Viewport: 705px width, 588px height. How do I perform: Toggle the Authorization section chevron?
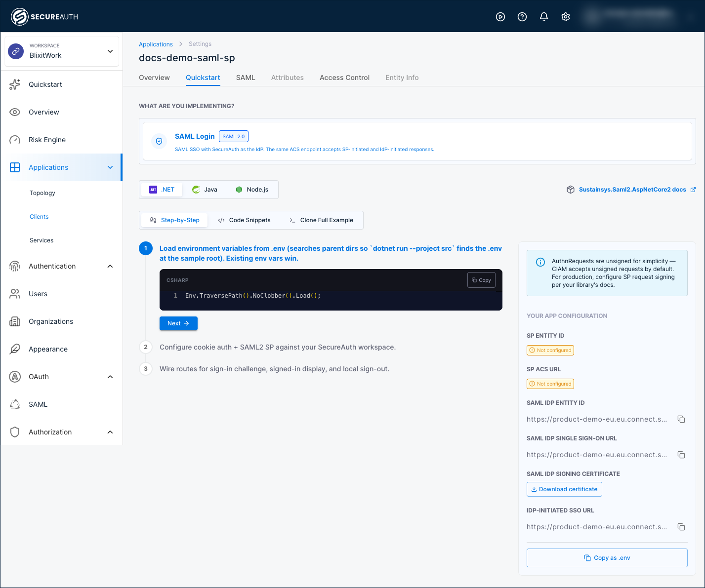click(x=110, y=432)
